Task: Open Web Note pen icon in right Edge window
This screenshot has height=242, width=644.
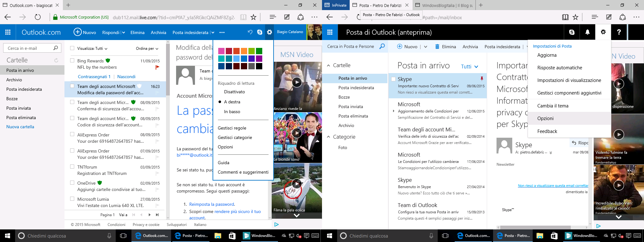Action: coord(609,17)
